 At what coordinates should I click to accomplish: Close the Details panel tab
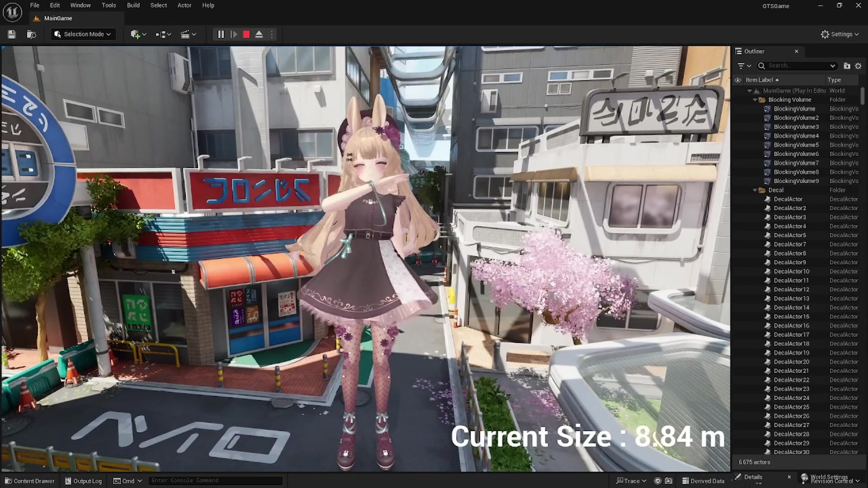(789, 477)
